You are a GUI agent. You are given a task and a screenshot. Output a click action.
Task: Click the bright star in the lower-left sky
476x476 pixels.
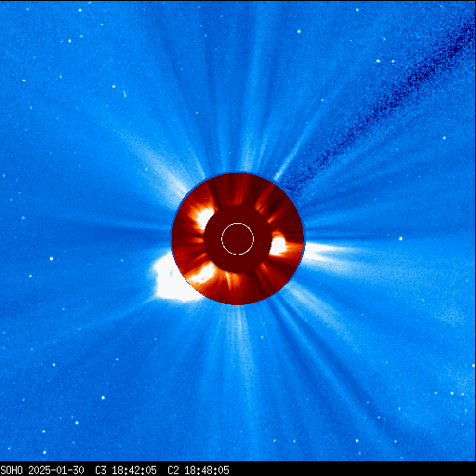click(x=103, y=398)
